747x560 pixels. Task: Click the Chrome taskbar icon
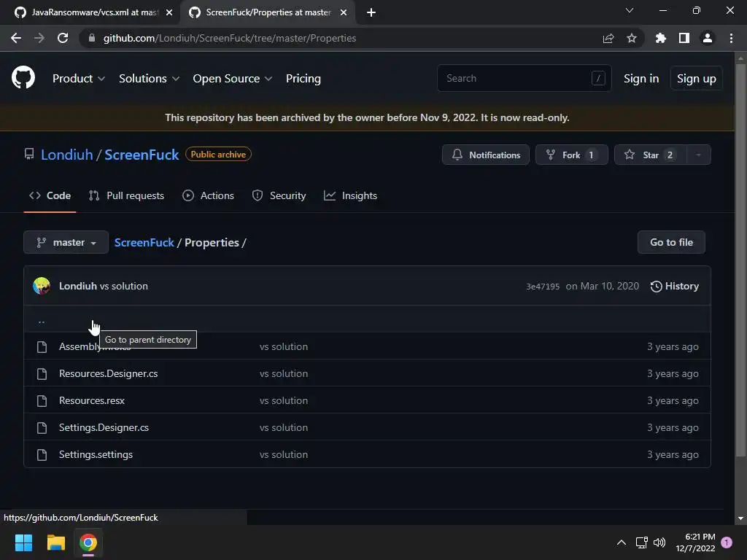pos(88,542)
